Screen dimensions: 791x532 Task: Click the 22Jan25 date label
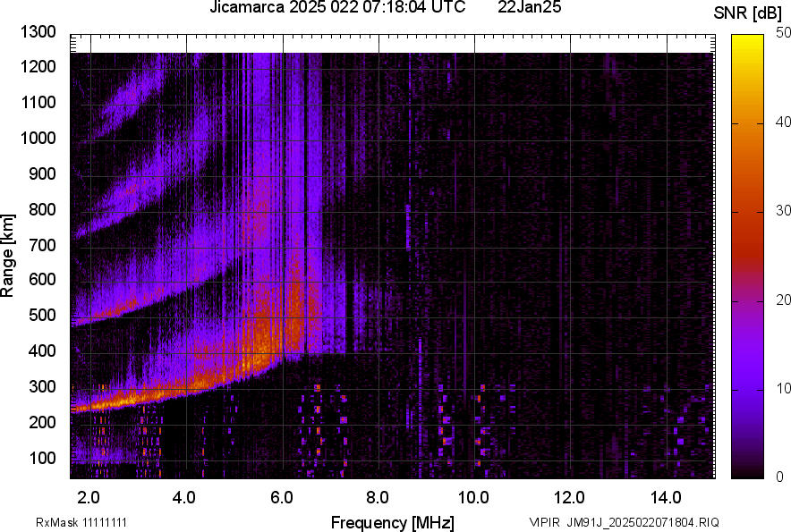click(530, 8)
